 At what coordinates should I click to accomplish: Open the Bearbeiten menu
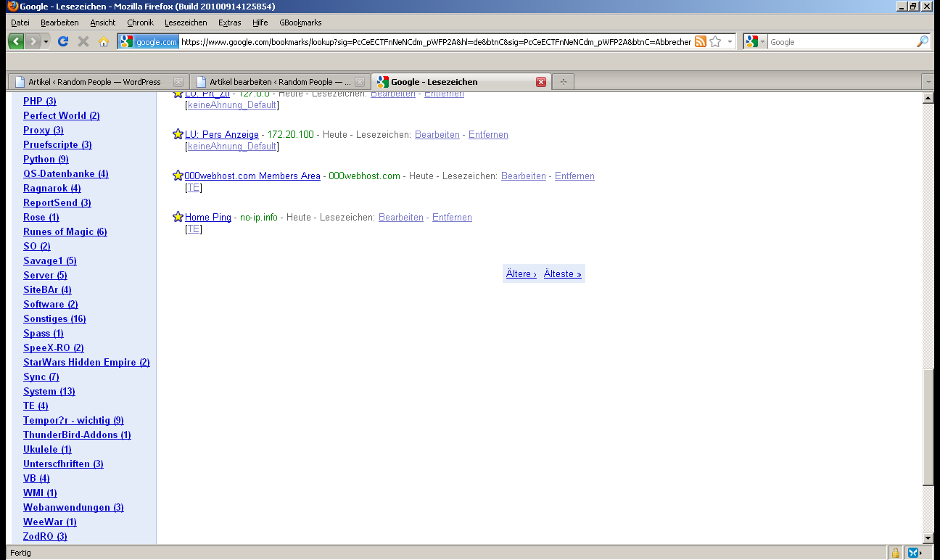pyautogui.click(x=59, y=22)
